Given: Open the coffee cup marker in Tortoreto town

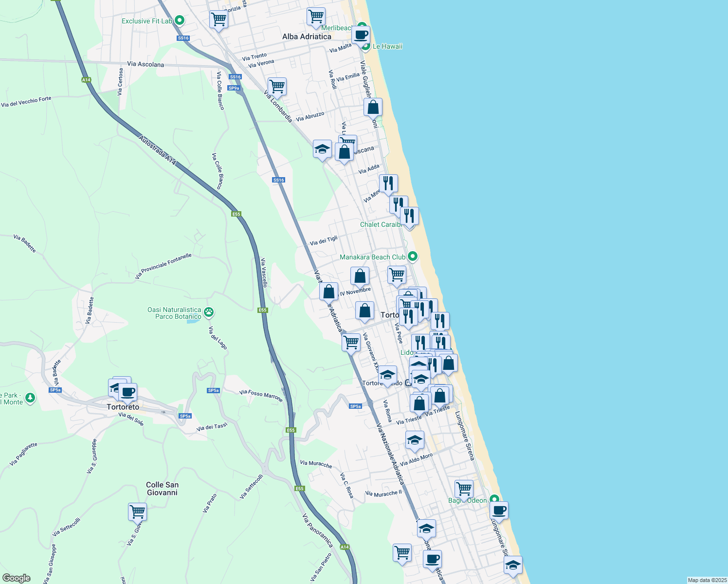Looking at the screenshot, I should pyautogui.click(x=128, y=392).
